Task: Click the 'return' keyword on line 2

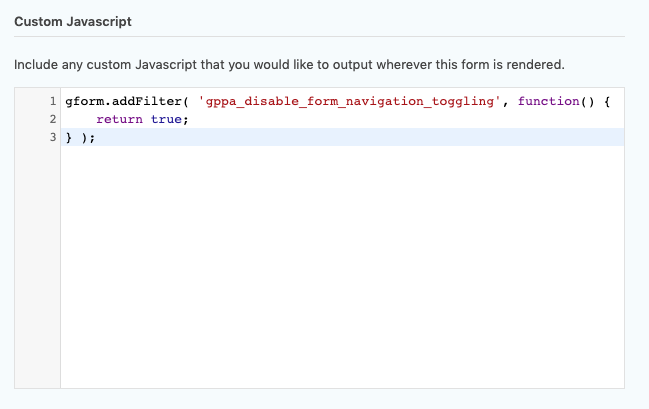Action: [x=120, y=120]
